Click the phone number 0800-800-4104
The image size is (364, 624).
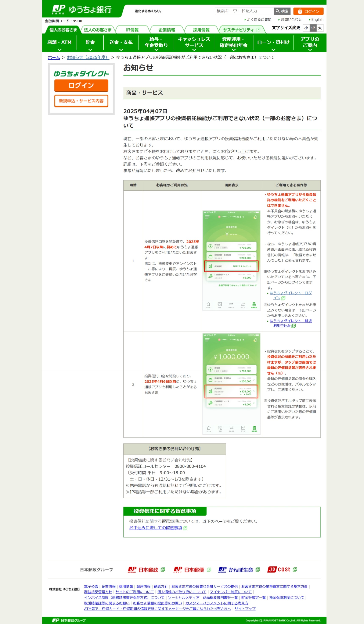(x=190, y=466)
